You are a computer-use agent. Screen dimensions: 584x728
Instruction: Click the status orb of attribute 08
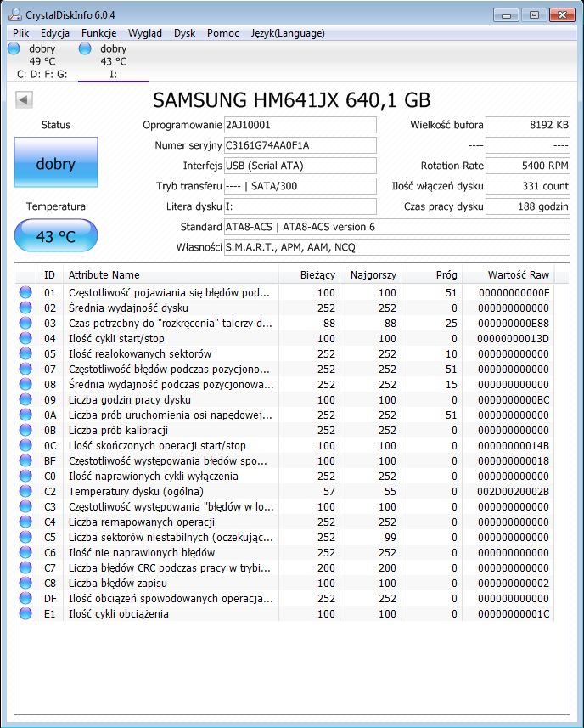click(x=25, y=384)
